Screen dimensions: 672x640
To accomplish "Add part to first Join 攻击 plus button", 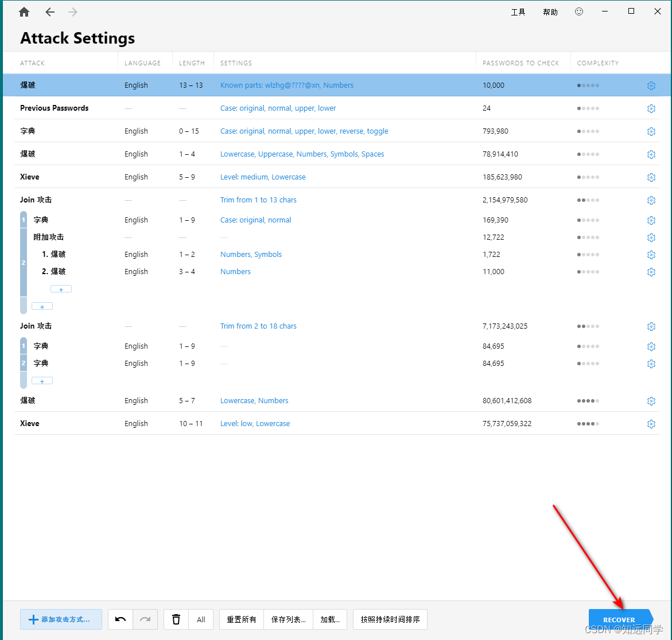I will point(42,306).
